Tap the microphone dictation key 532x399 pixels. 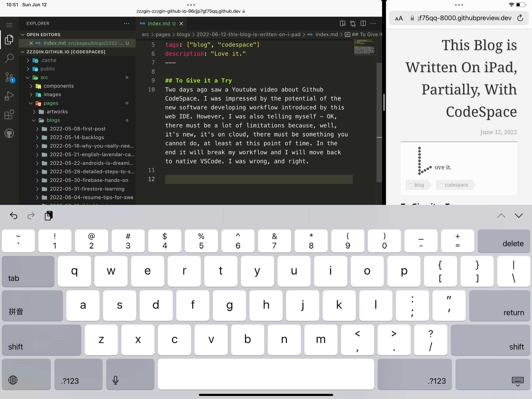[130, 374]
